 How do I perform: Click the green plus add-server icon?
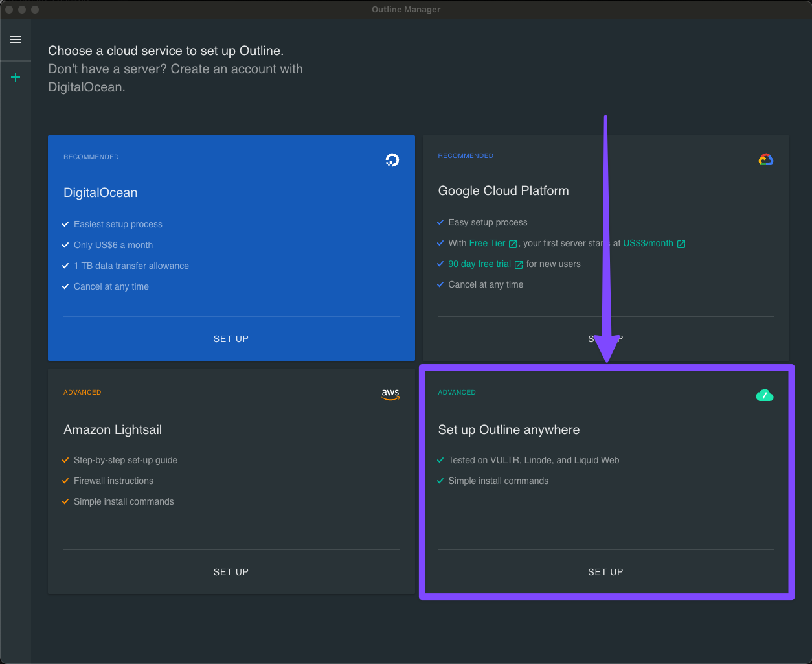pos(16,77)
